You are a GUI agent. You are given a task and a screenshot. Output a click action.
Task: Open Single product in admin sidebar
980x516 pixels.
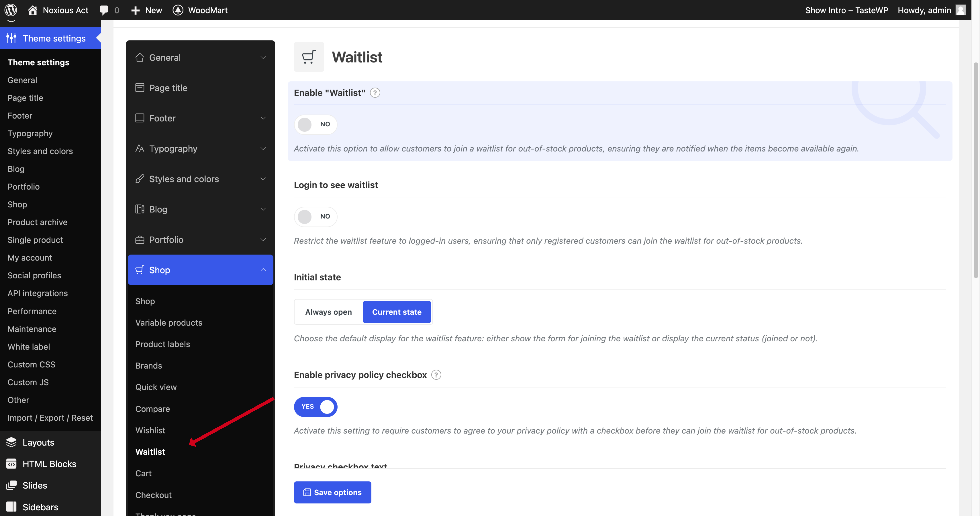tap(35, 240)
